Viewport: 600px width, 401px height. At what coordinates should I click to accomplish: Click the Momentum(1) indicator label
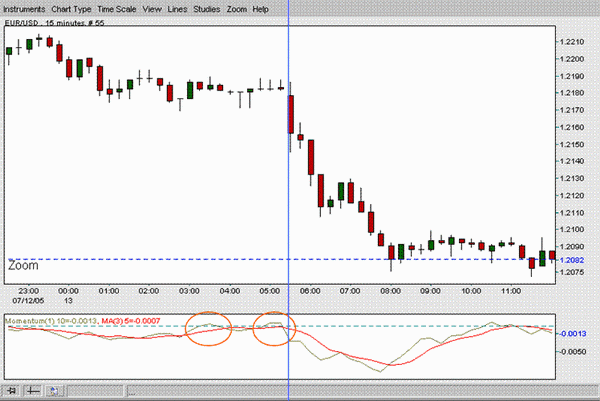click(51, 321)
